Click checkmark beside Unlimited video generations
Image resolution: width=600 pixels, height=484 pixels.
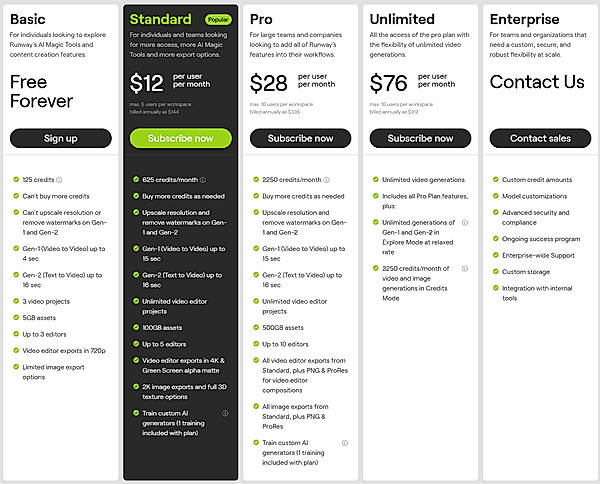373,180
